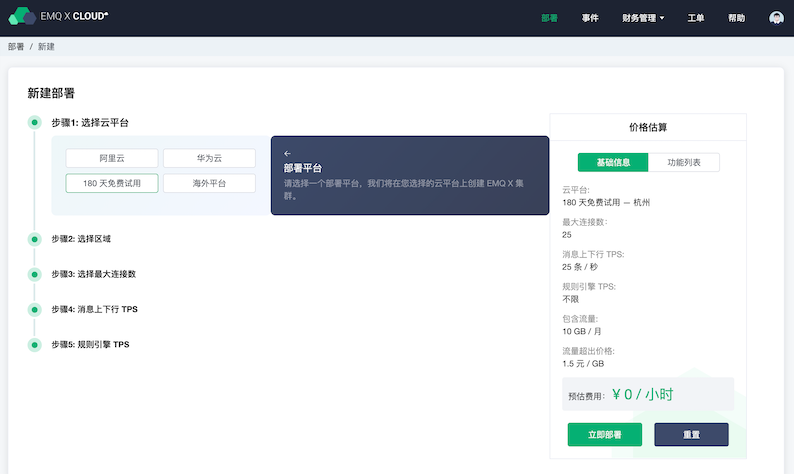Open the 部署 navigation item
This screenshot has height=474, width=794.
pyautogui.click(x=549, y=18)
